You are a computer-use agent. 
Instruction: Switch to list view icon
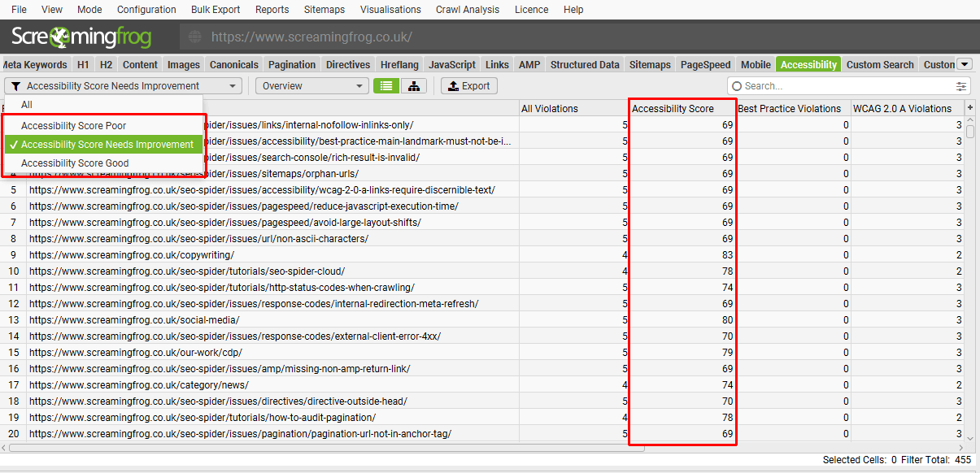[x=386, y=86]
